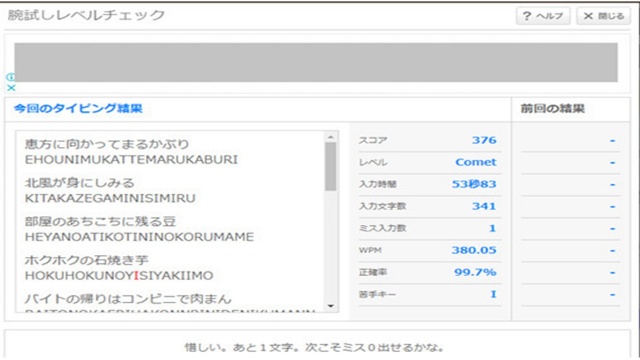The image size is (640, 360).
Task: Click the line 北風が身にしみる
Action: point(80,183)
